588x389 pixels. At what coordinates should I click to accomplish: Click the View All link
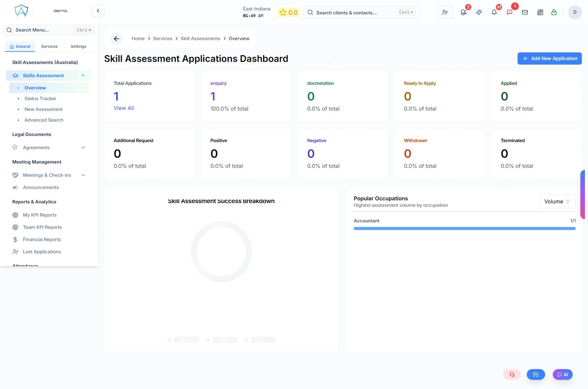click(124, 108)
